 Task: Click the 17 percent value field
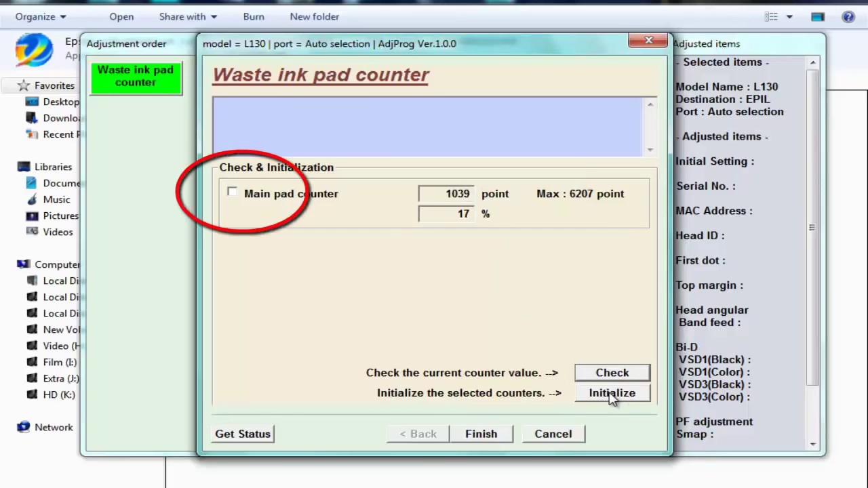(447, 213)
